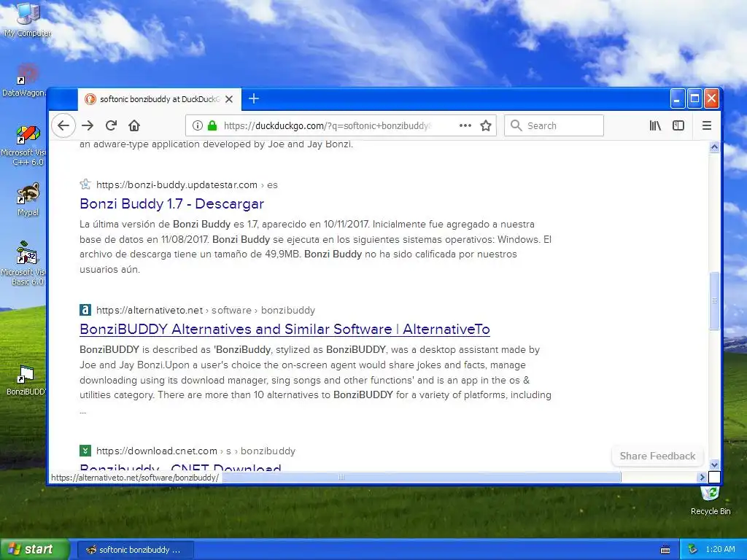Viewport: 747px width, 560px height.
Task: Open the Bonzibuddy CNET Download result
Action: point(181,466)
